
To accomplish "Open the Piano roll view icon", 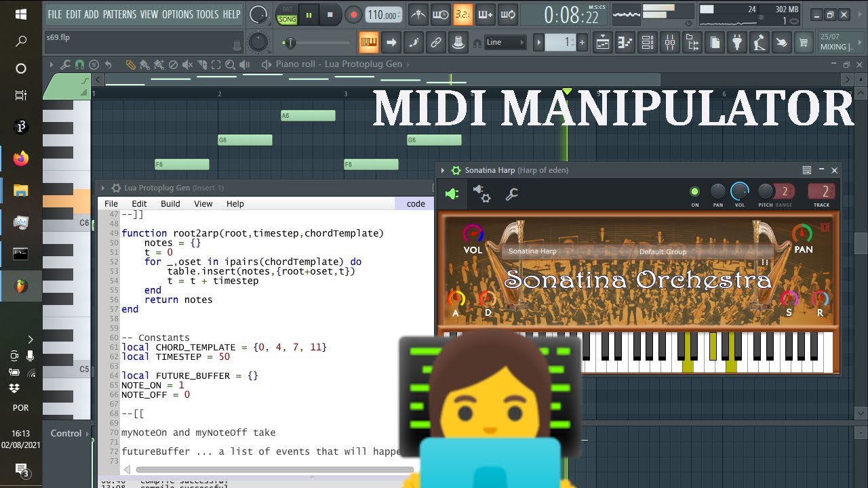I will point(625,43).
